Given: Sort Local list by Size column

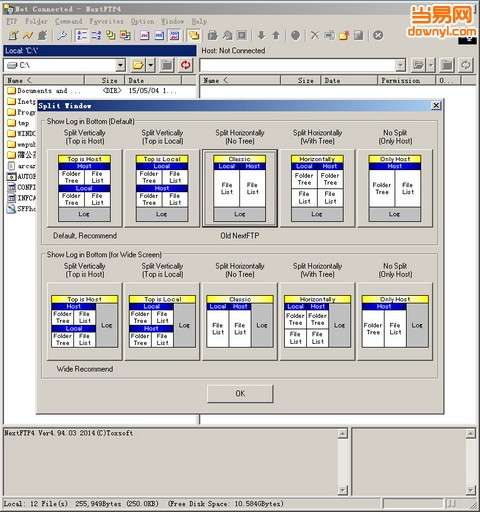Looking at the screenshot, I should point(105,80).
